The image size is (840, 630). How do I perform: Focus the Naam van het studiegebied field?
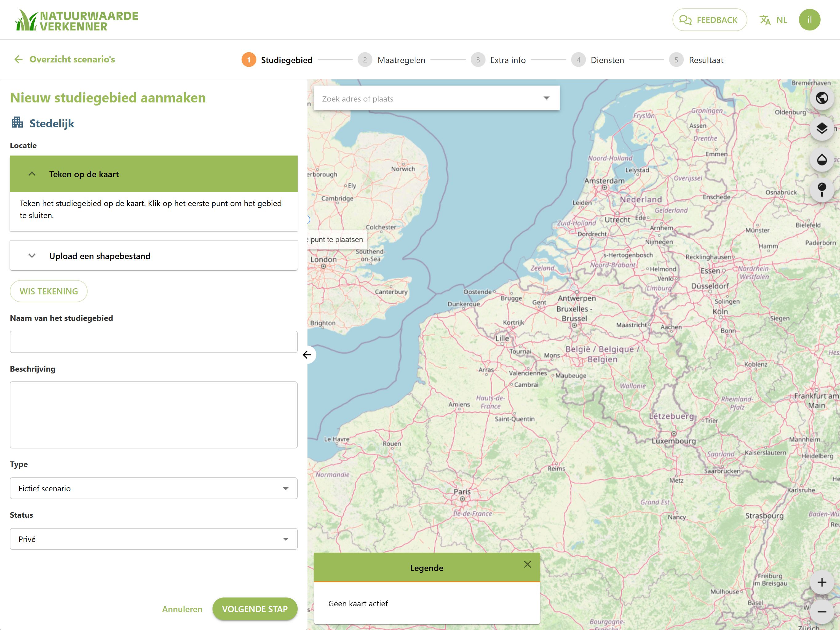[153, 341]
